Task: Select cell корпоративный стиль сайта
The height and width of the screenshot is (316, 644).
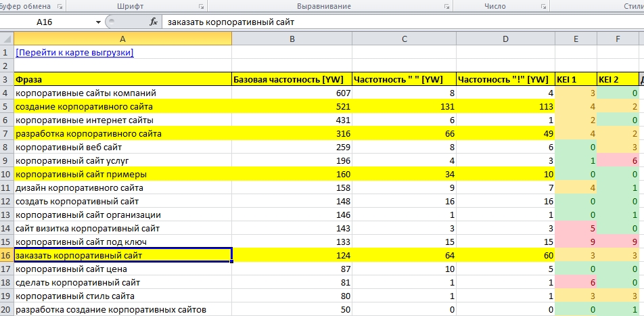Action: pos(123,296)
